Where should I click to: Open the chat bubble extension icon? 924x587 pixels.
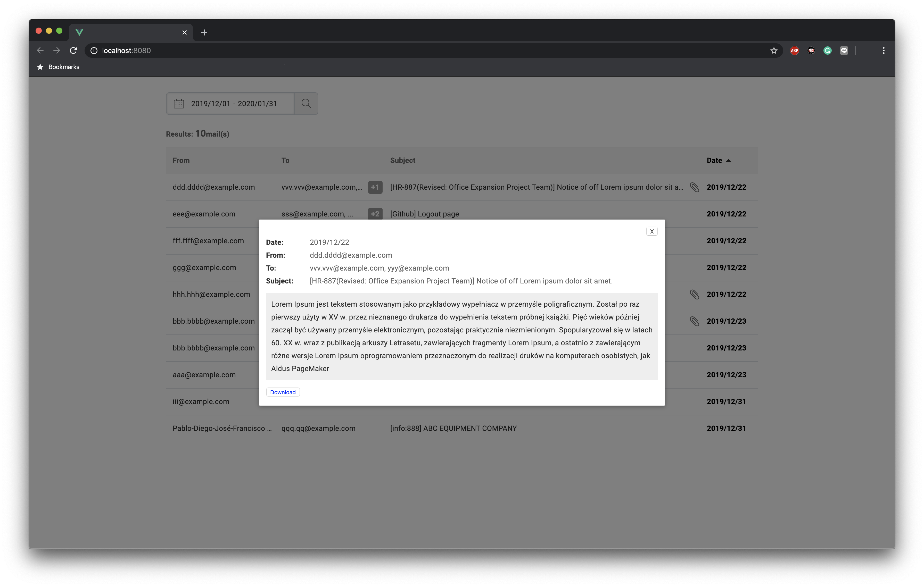click(x=844, y=51)
